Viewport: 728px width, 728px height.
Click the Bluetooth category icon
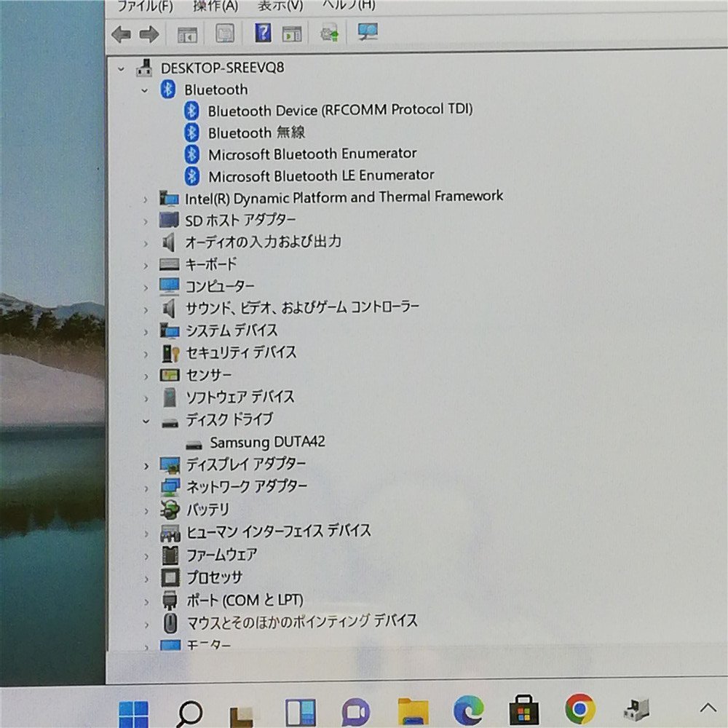167,89
